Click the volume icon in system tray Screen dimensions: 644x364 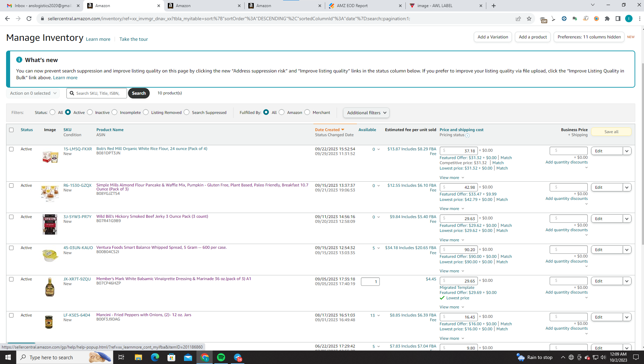(603, 357)
